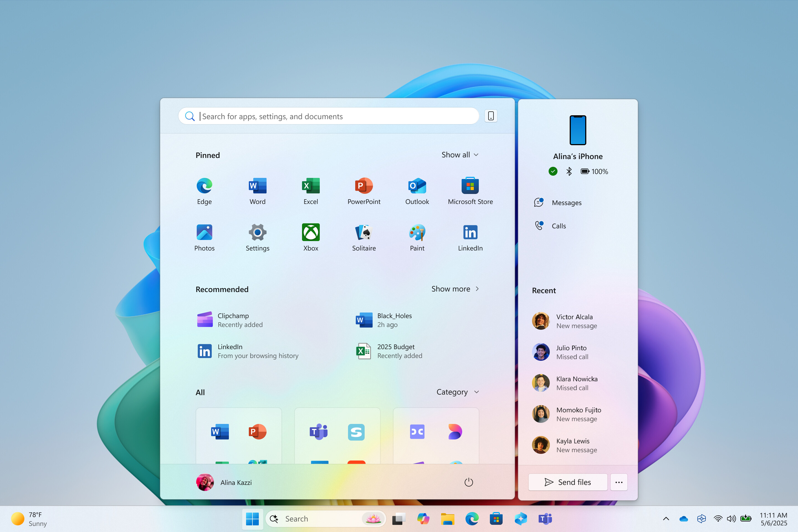The width and height of the screenshot is (798, 532).
Task: Open recent document Black_Holes
Action: (394, 319)
